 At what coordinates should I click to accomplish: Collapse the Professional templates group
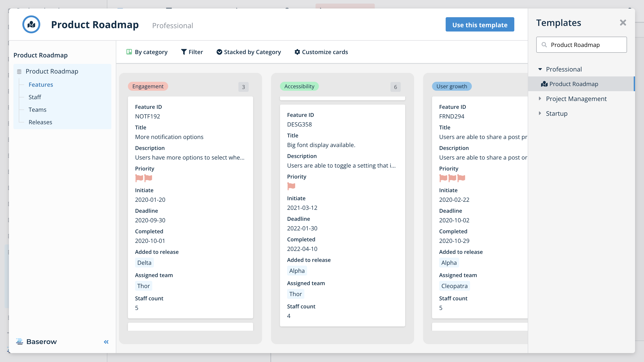[540, 69]
